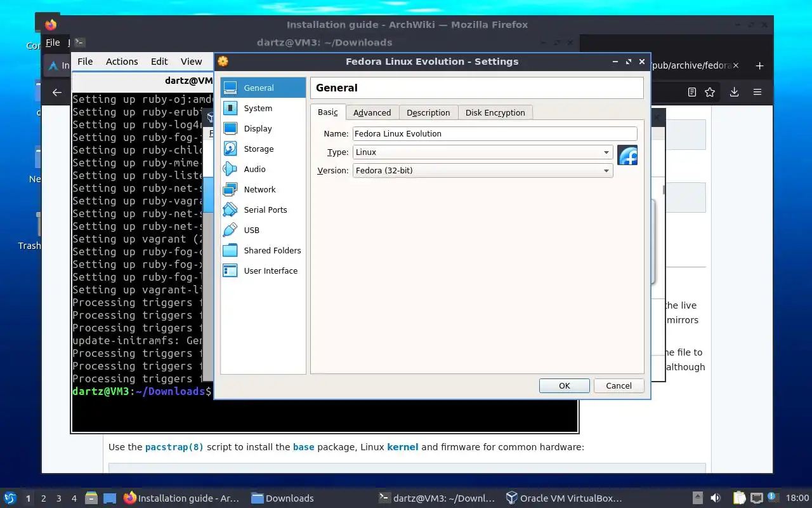The width and height of the screenshot is (812, 508).
Task: Open terminal View menu
Action: click(x=191, y=61)
